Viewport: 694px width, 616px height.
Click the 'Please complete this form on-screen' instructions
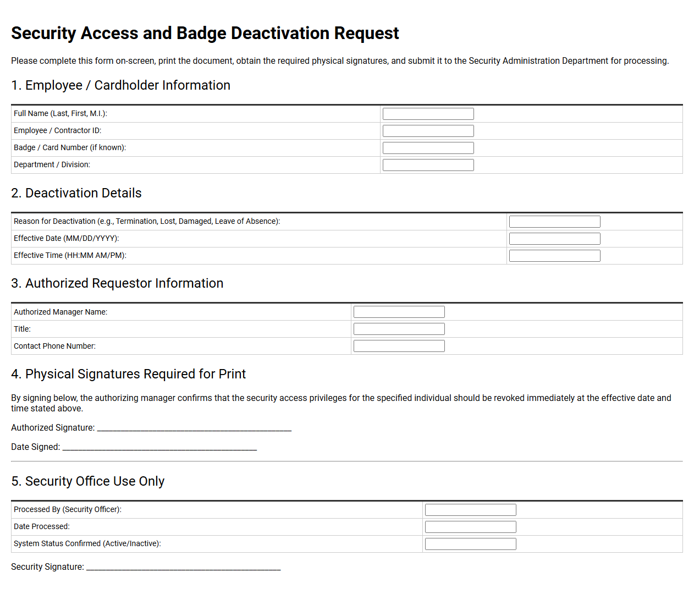[340, 61]
